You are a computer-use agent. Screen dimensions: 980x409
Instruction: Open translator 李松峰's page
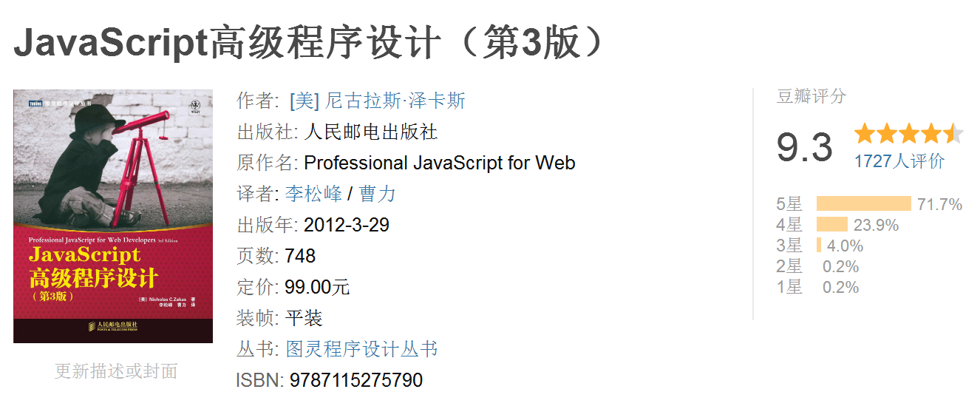[313, 194]
